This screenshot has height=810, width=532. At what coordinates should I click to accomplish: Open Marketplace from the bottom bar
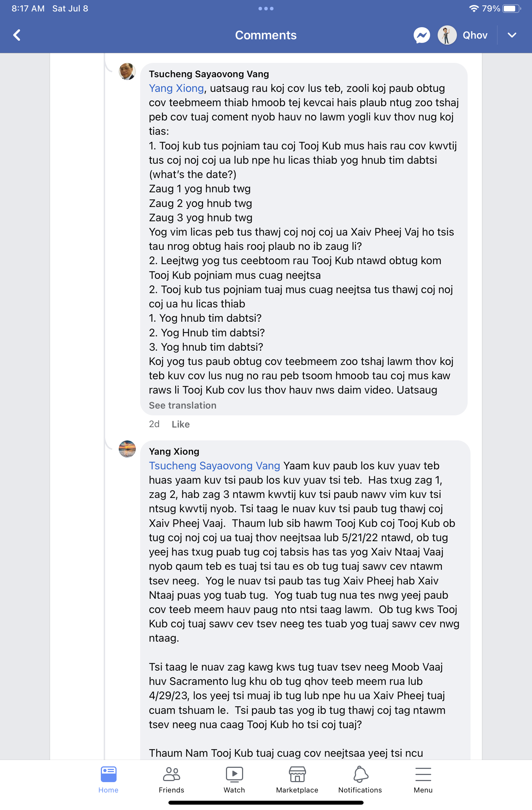(x=297, y=780)
